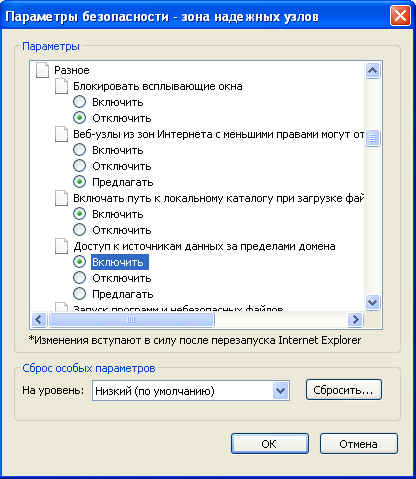
Task: Click the page icon beside Разное
Action: [x=42, y=70]
